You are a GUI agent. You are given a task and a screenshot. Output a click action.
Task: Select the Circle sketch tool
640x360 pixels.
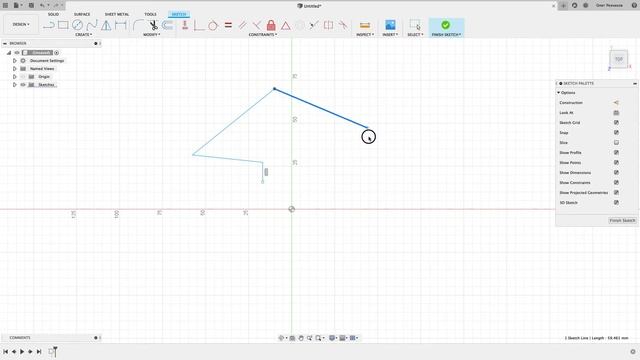[x=77, y=25]
